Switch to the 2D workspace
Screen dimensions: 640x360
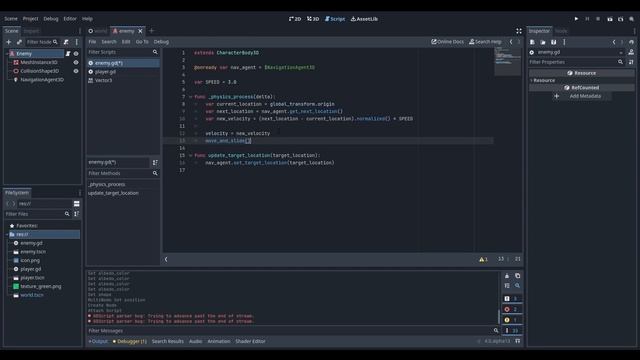[x=295, y=19]
